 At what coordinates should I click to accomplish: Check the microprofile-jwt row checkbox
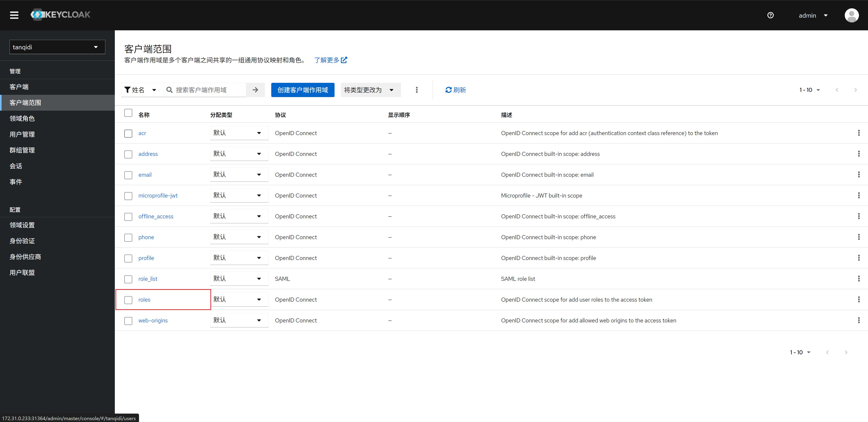pyautogui.click(x=128, y=196)
